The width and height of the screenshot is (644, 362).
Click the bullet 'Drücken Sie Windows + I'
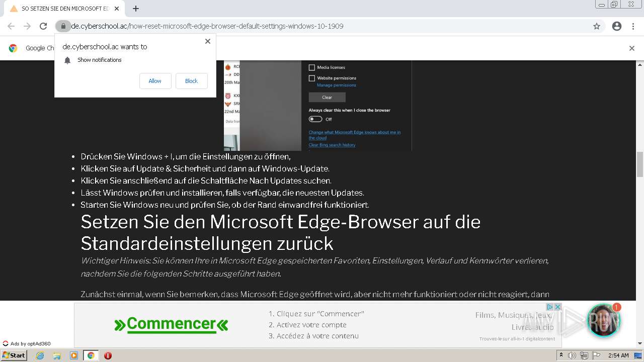tap(186, 156)
